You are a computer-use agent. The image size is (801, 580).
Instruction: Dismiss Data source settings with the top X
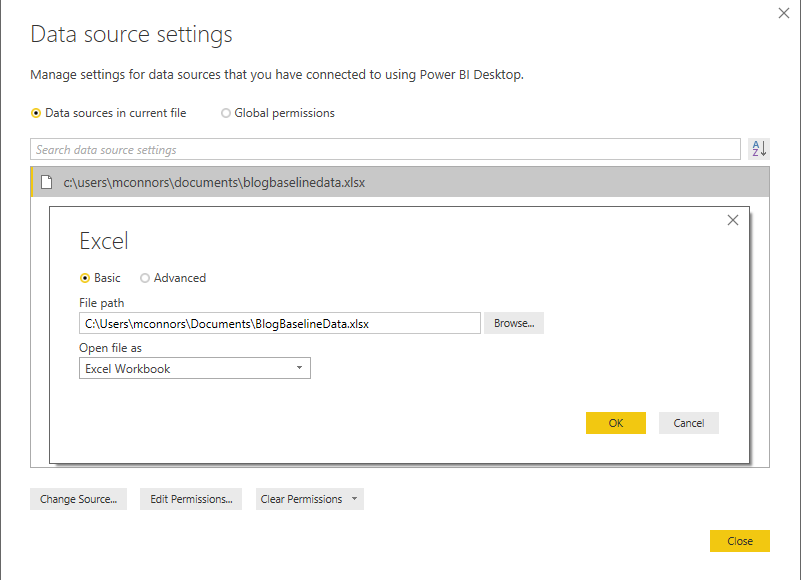[x=785, y=13]
